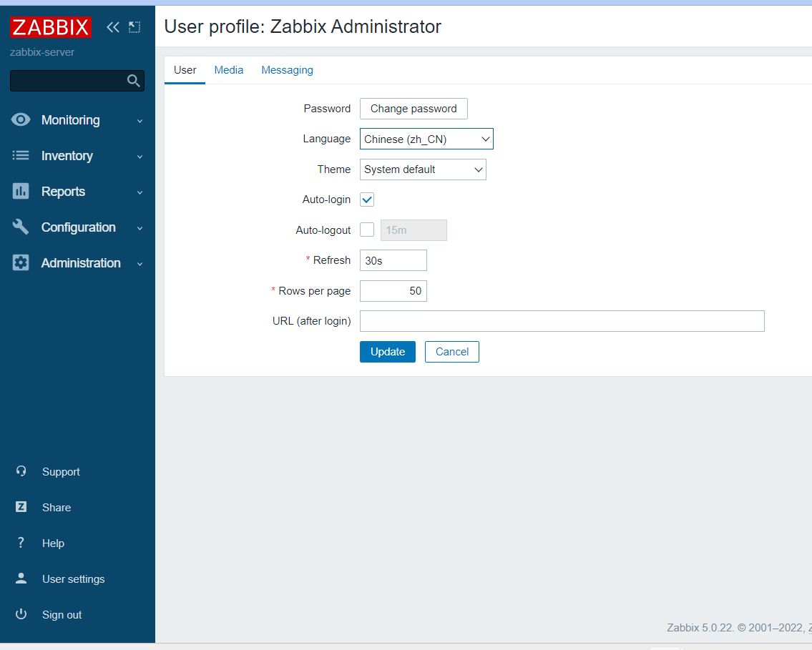Click the Administration gear icon

pyautogui.click(x=21, y=262)
